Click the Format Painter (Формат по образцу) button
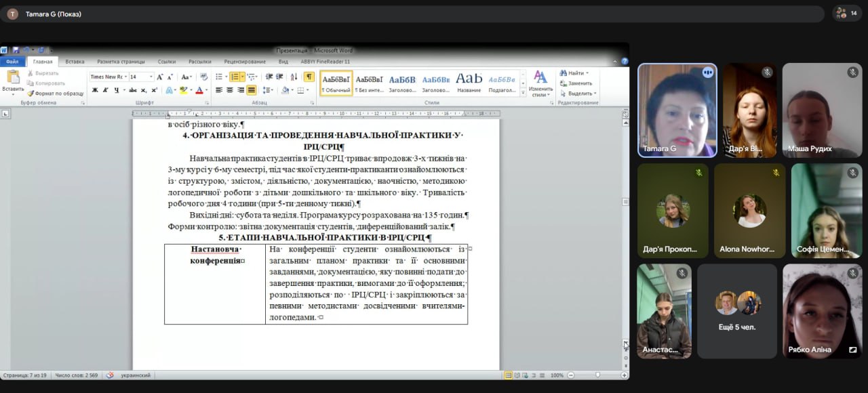The width and height of the screenshot is (868, 393). (54, 94)
